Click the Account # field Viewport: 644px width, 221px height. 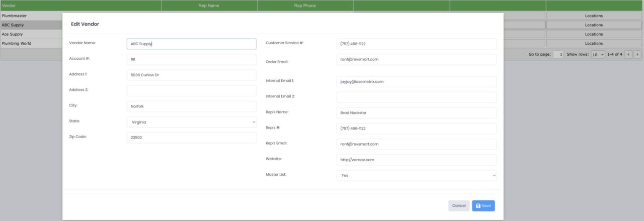pos(191,59)
